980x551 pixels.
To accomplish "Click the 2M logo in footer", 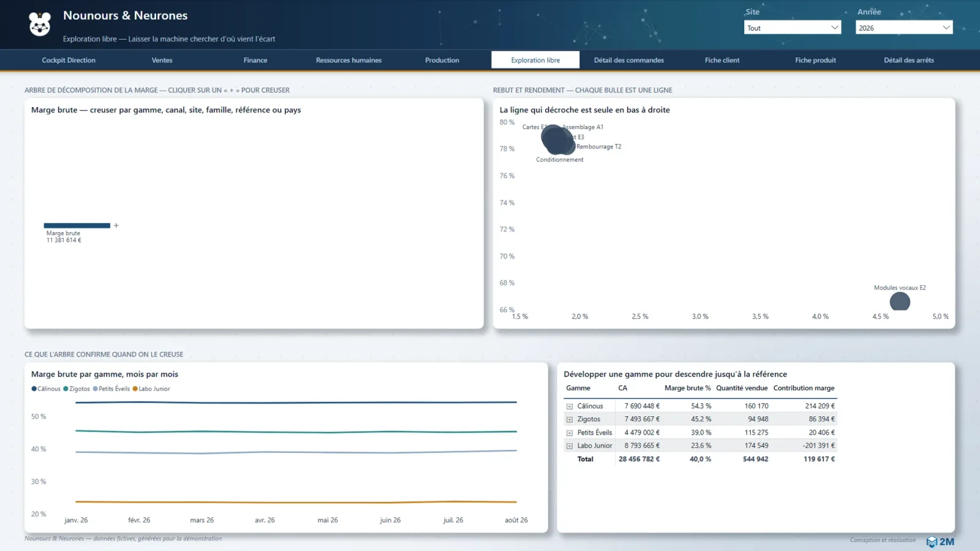I will [940, 542].
